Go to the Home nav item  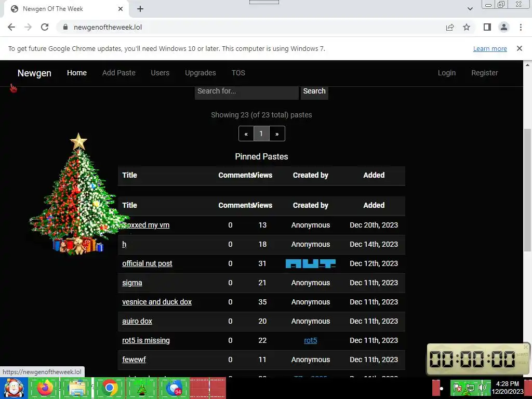point(77,73)
